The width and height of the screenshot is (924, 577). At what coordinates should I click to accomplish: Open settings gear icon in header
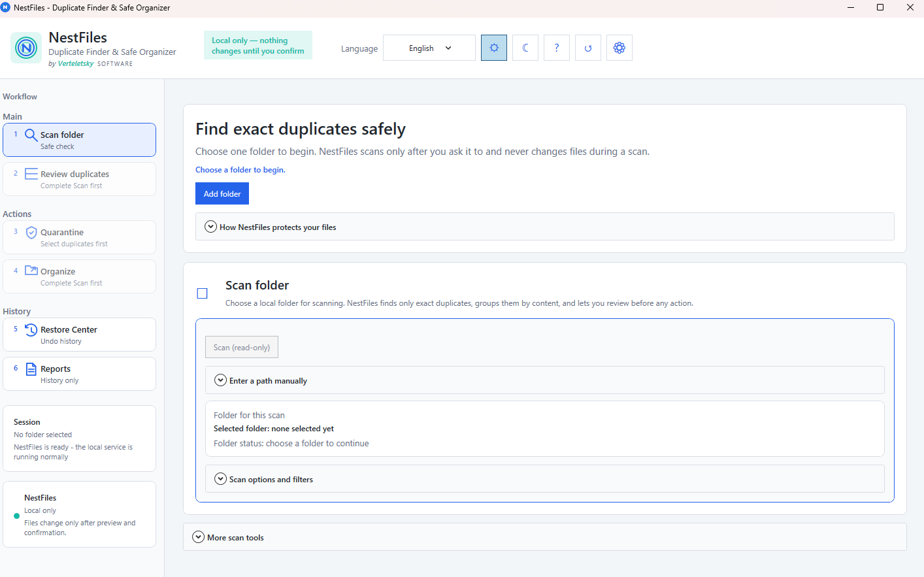click(619, 48)
